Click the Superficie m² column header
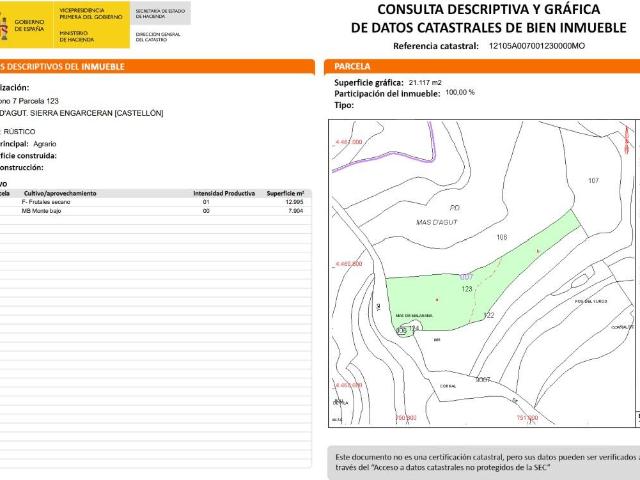 click(285, 193)
